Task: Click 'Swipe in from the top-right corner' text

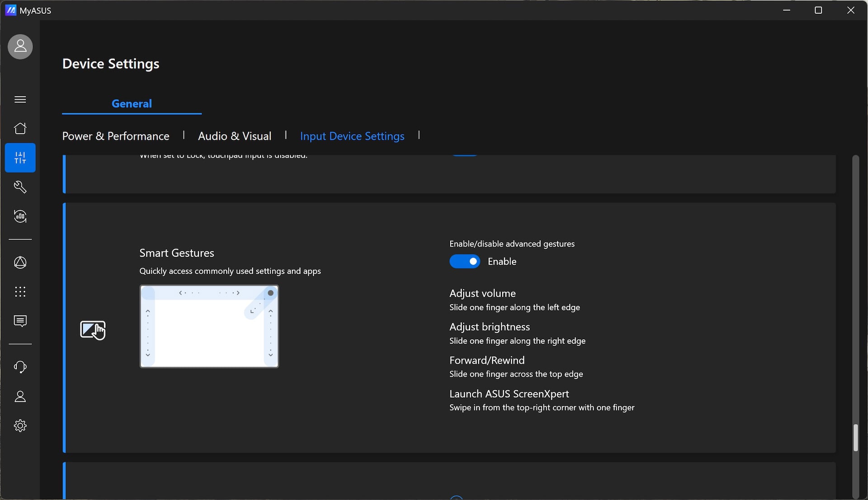Action: [542, 407]
